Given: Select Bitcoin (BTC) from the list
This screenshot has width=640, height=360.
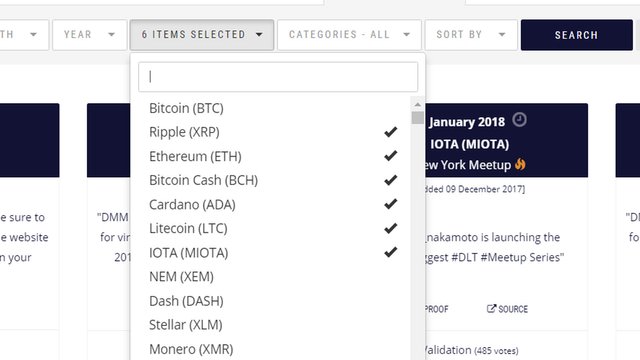Looking at the screenshot, I should (x=273, y=108).
